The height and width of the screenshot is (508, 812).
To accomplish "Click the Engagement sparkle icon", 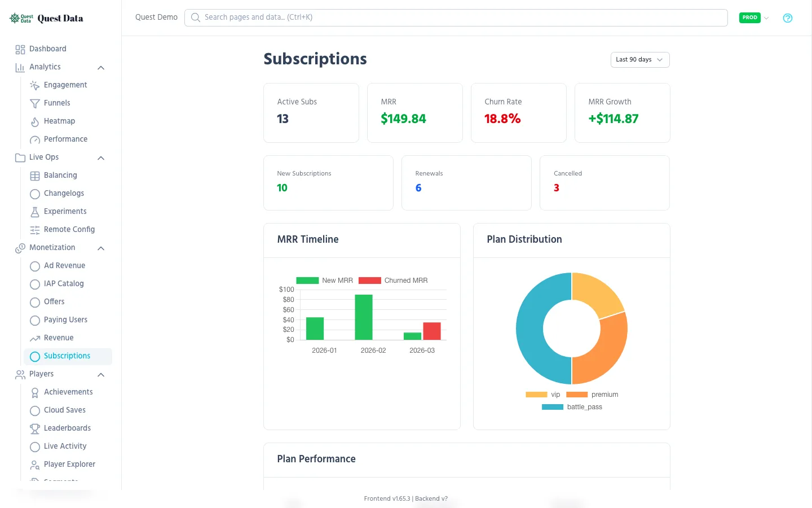I will coord(35,85).
